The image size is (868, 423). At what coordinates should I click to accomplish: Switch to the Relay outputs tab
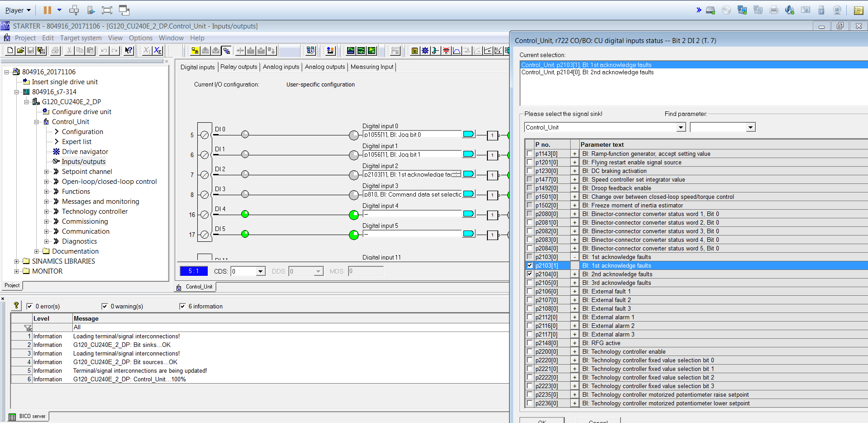239,67
